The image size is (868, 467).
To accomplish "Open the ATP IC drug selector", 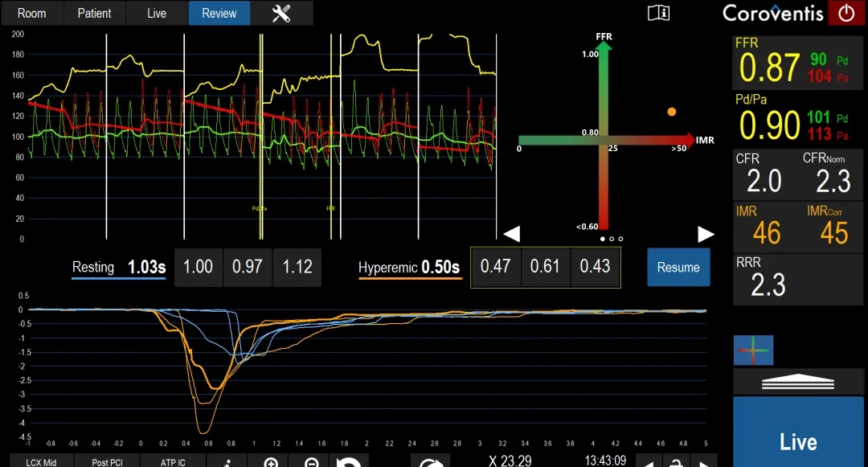I will (173, 461).
